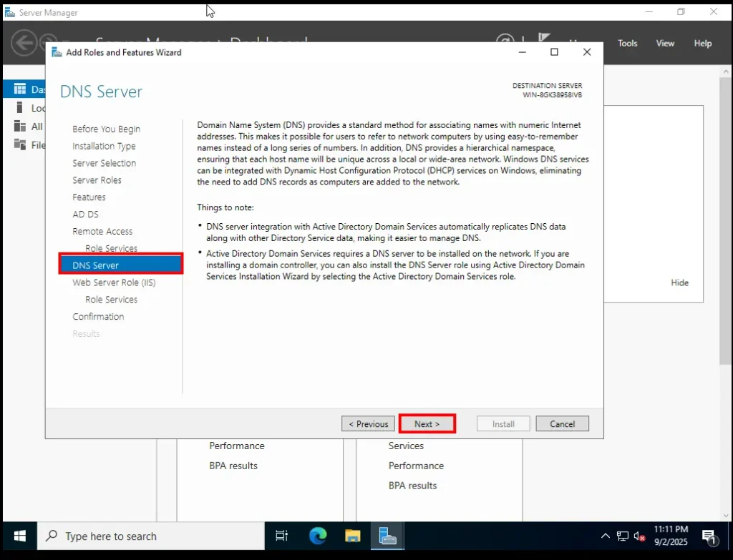Open the Tools menu in Server Manager
Viewport: 733px width, 560px height.
tap(627, 43)
